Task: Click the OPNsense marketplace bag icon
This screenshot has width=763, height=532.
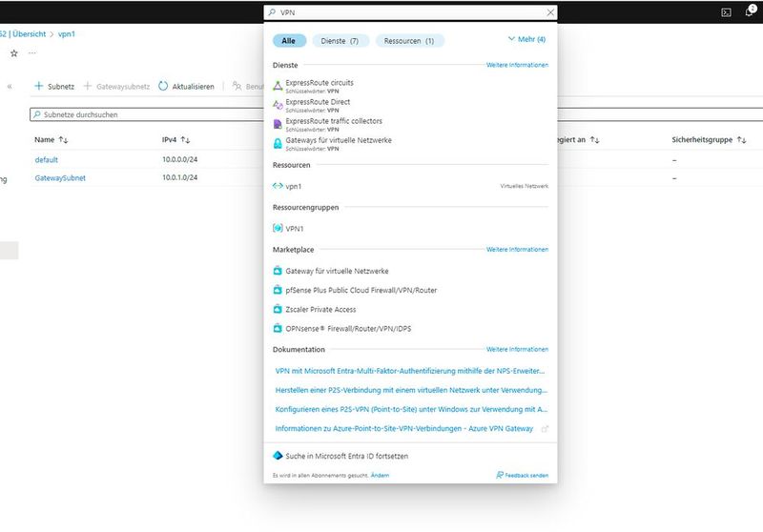Action: [x=278, y=328]
